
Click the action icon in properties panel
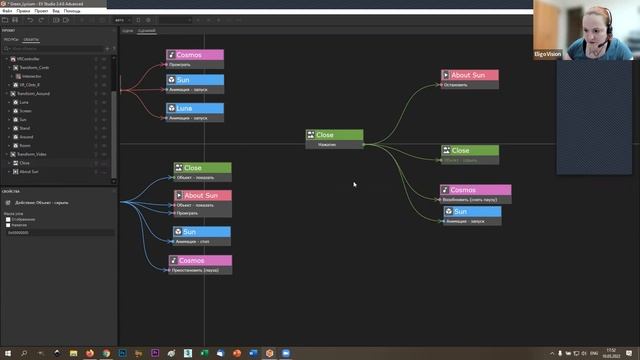coord(8,202)
